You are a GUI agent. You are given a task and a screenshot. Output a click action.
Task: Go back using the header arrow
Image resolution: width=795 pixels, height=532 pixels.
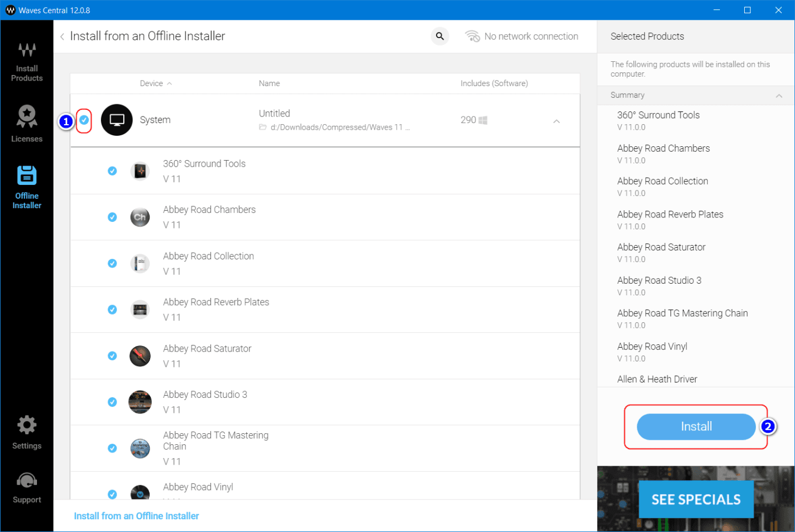62,36
